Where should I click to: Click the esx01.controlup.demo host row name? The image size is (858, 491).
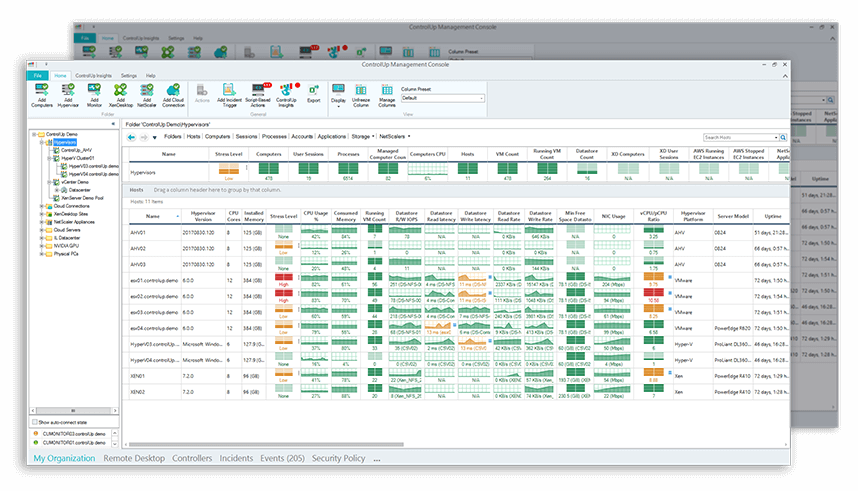tap(154, 280)
